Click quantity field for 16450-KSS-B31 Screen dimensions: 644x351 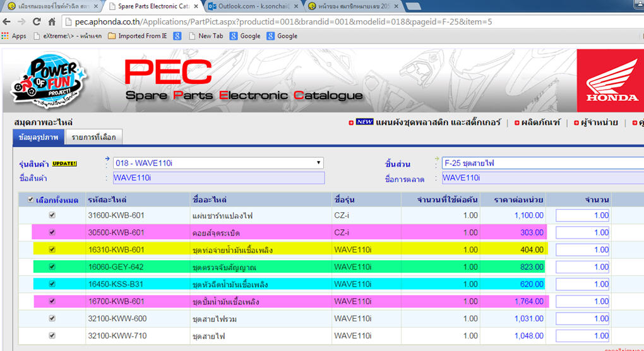point(582,285)
